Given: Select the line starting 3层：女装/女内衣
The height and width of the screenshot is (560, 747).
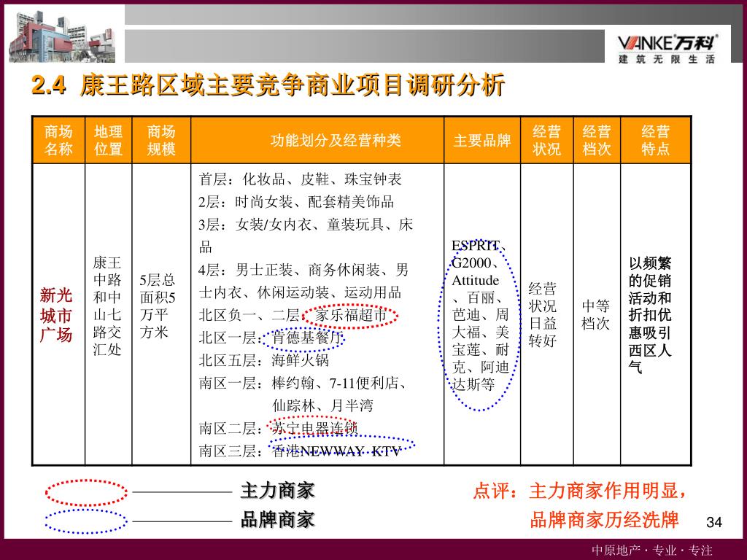Looking at the screenshot, I should (306, 236).
